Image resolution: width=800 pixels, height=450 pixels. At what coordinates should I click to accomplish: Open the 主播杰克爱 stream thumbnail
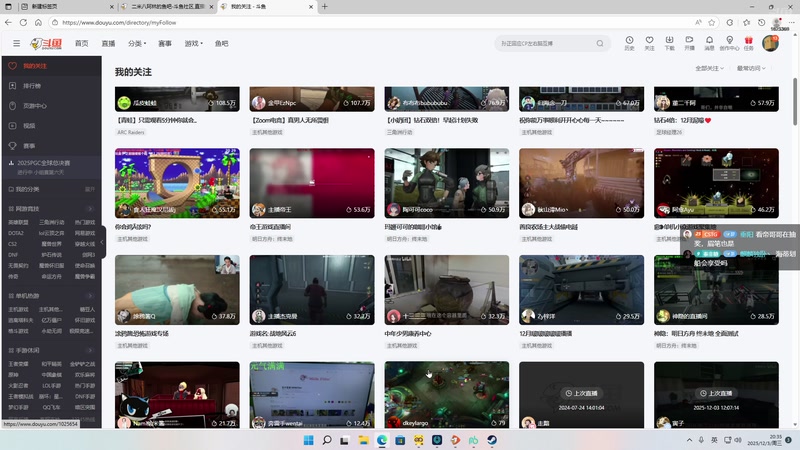pyautogui.click(x=312, y=290)
